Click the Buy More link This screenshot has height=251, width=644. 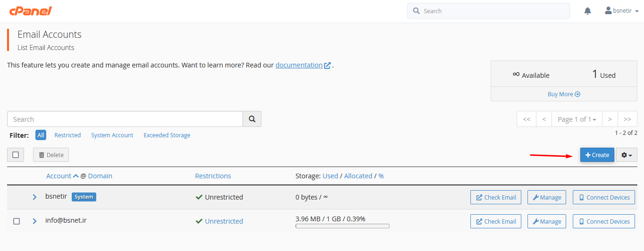[564, 94]
